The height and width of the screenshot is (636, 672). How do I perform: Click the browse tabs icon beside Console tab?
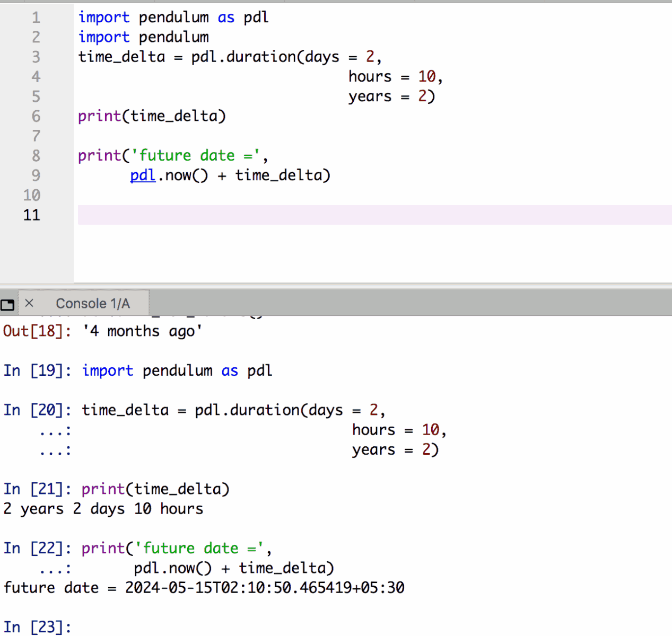coord(7,304)
